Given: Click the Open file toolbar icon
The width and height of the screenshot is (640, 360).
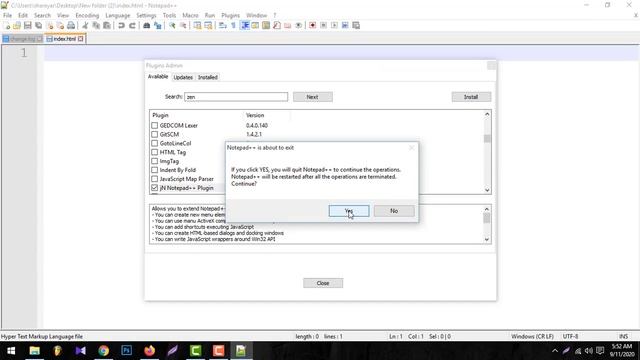Looking at the screenshot, I should pyautogui.click(x=17, y=25).
